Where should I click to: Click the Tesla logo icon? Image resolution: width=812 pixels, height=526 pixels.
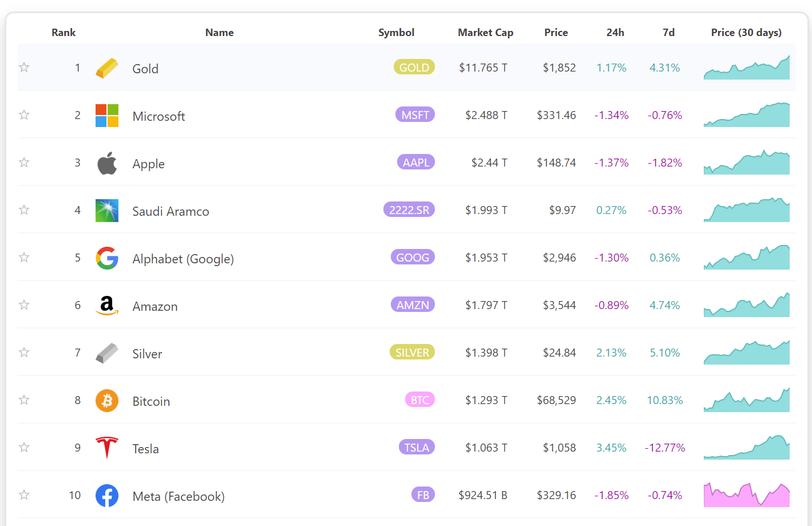point(107,448)
